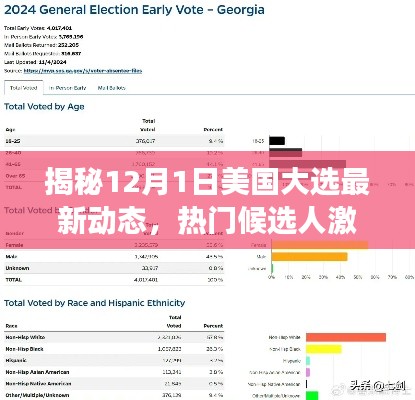This screenshot has height=400, width=415.
Task: Click the 18-25 row in the age table
Action: pos(114,141)
